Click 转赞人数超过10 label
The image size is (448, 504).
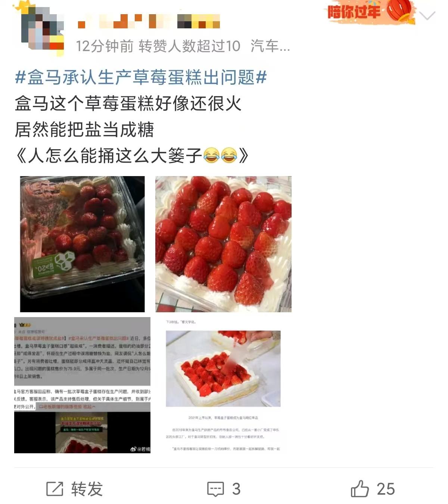189,46
